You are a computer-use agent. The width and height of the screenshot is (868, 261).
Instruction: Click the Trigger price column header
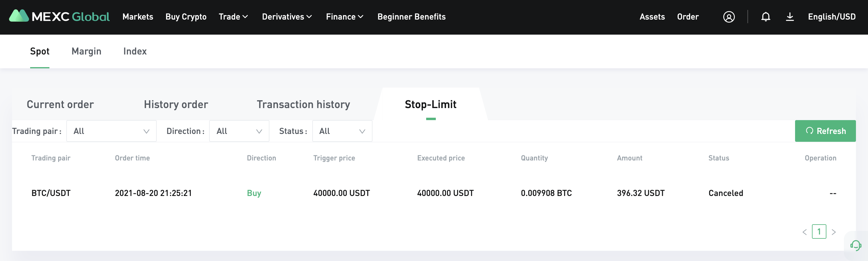coord(334,158)
